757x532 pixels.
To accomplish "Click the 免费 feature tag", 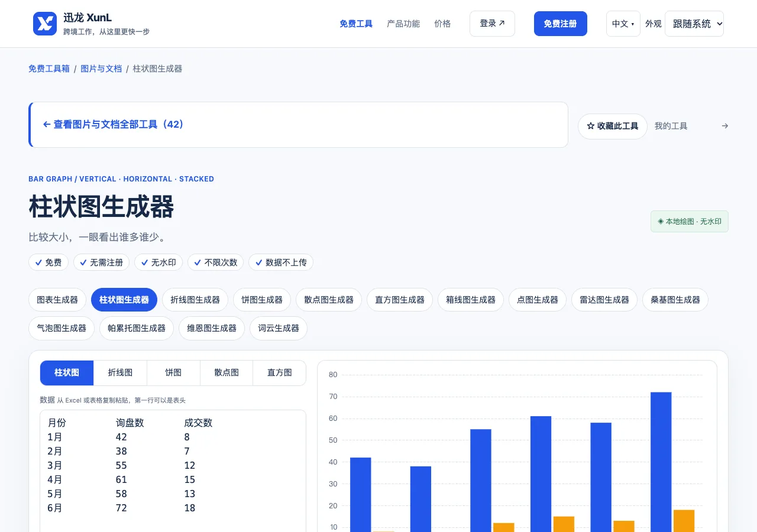I will pos(48,262).
